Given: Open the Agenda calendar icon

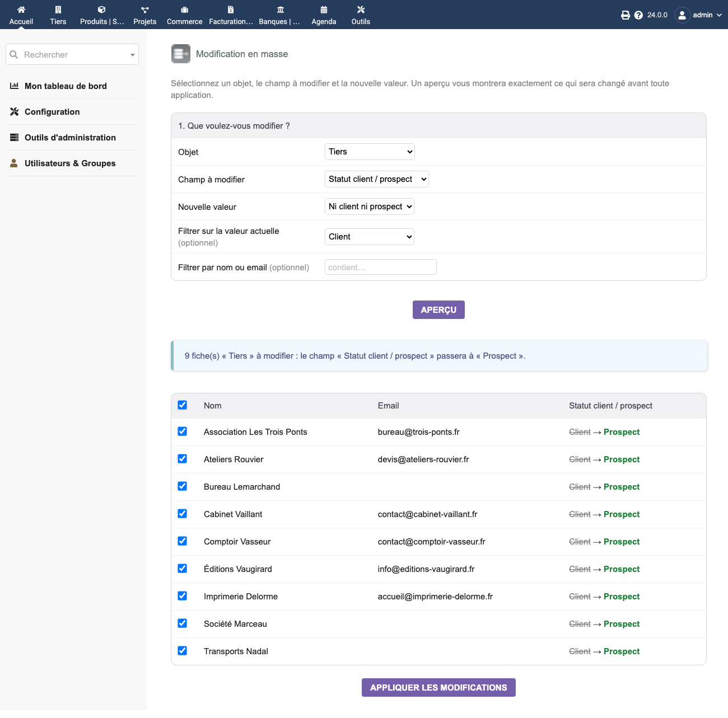Looking at the screenshot, I should [324, 10].
